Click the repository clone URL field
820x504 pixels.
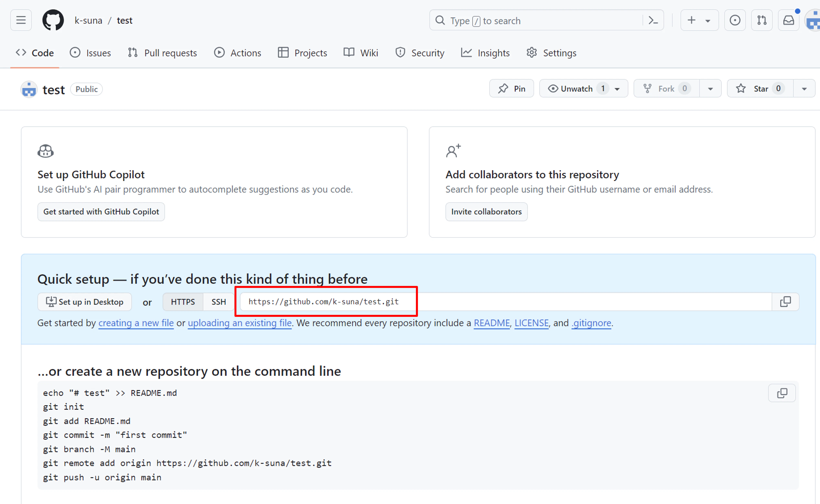click(506, 302)
